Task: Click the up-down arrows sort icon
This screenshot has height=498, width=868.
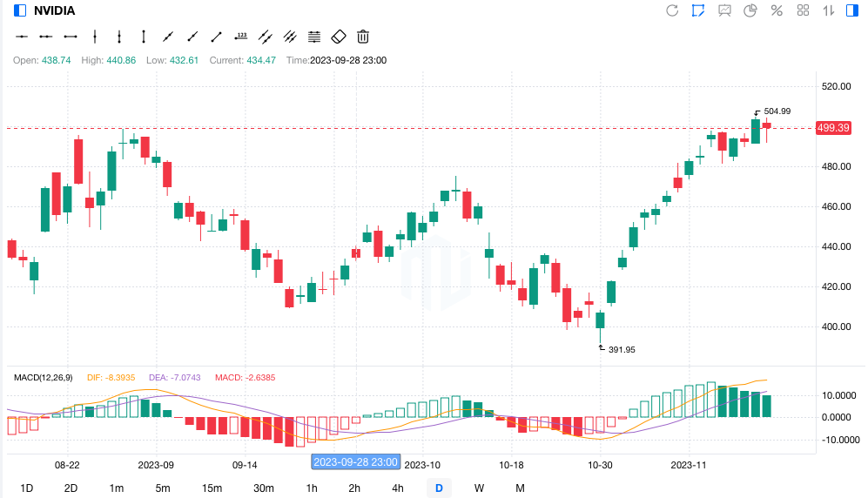Action: click(829, 10)
